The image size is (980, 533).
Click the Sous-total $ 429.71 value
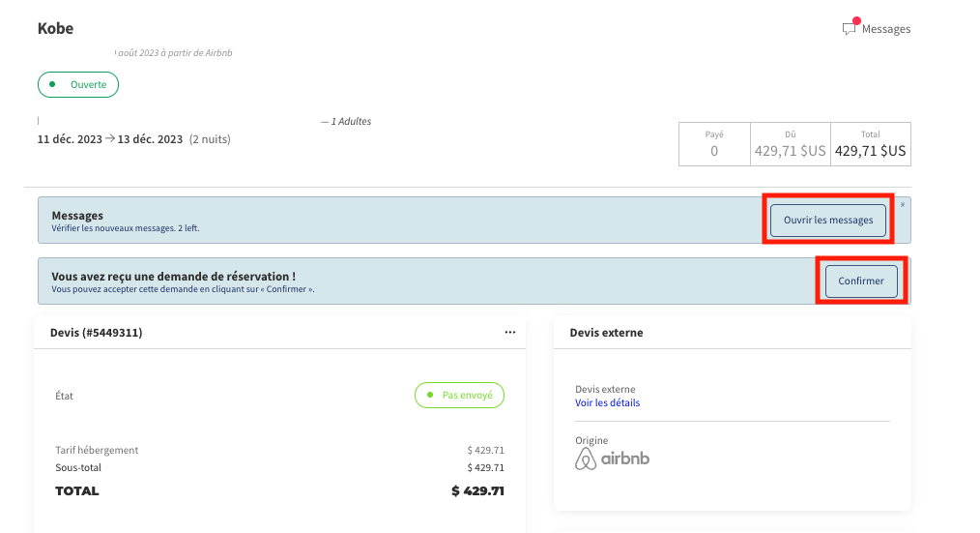tap(485, 467)
